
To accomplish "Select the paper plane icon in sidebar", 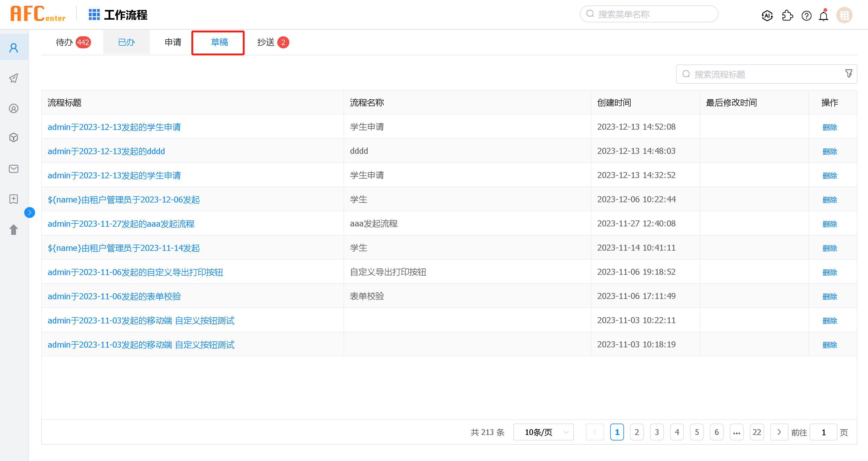I will tap(14, 78).
